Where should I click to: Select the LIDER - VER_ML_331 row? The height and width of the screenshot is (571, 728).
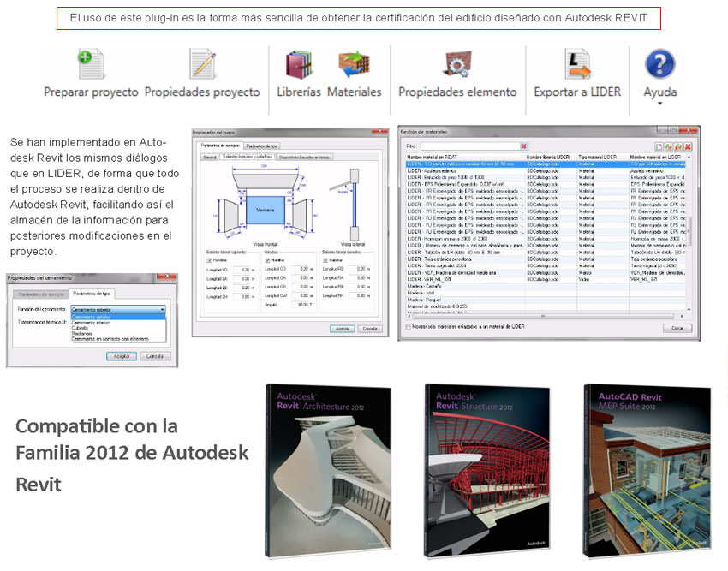tap(546, 279)
